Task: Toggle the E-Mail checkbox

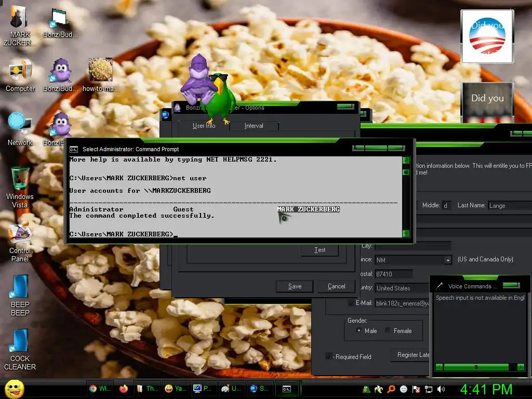Action: (x=351, y=303)
